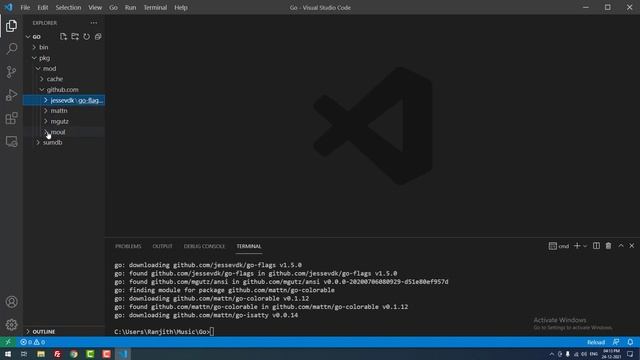
Task: Expand the Outline section
Action: click(x=63, y=331)
